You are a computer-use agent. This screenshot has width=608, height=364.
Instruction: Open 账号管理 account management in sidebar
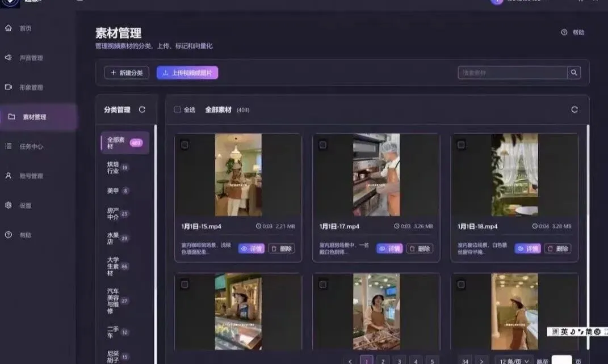(24, 176)
